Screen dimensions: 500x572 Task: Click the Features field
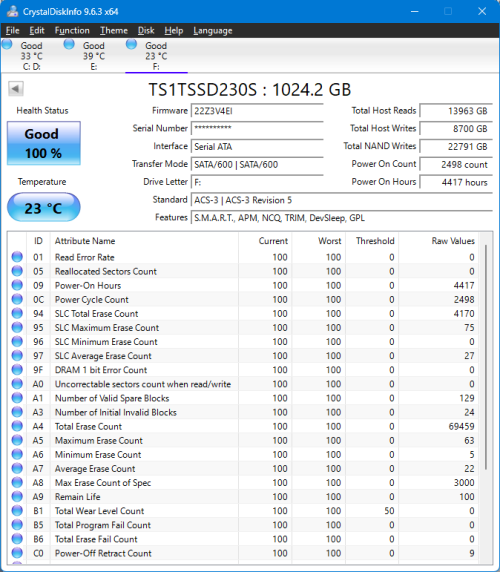[x=342, y=218]
